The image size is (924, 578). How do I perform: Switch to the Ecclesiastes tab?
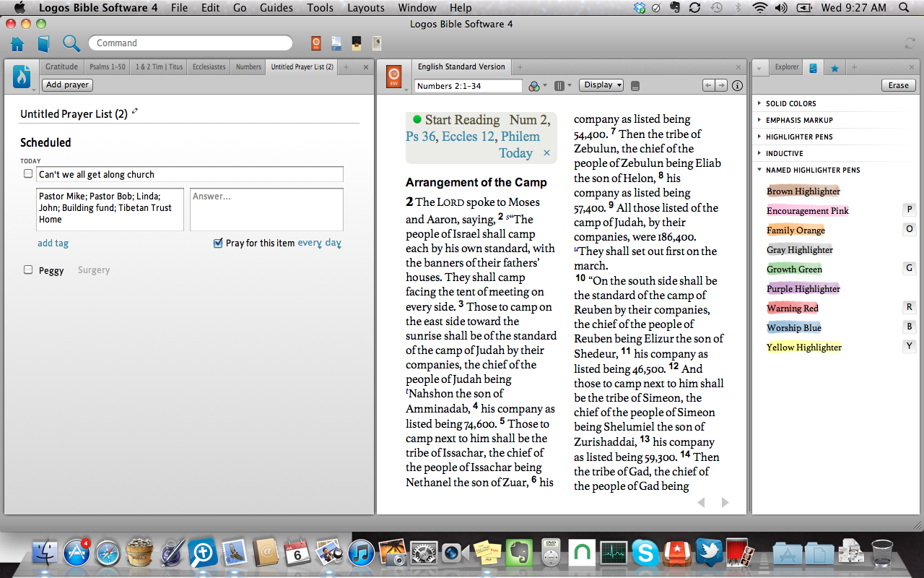(x=209, y=66)
